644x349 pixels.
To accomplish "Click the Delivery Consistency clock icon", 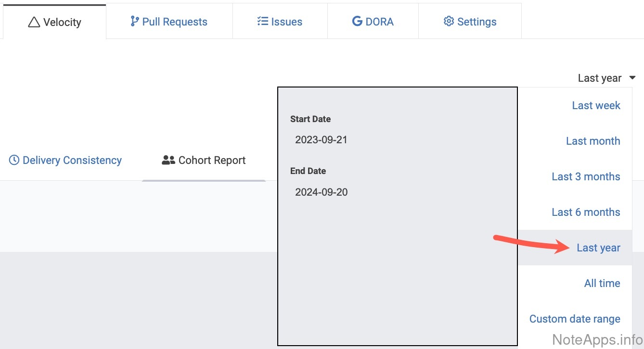I will 14,160.
